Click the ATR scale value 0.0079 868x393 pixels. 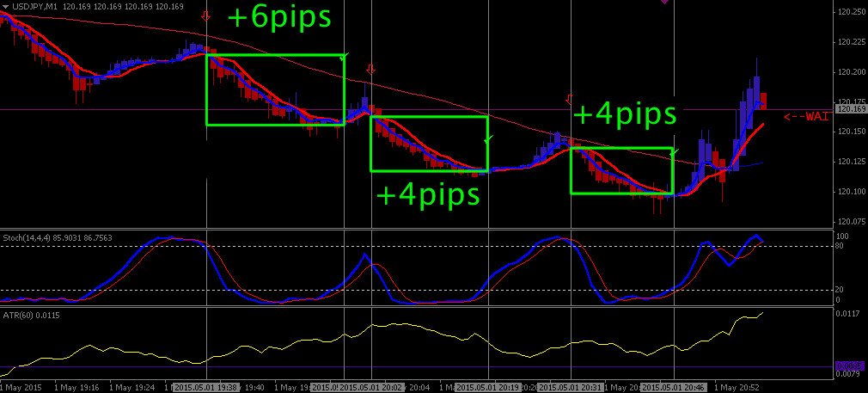click(x=848, y=374)
